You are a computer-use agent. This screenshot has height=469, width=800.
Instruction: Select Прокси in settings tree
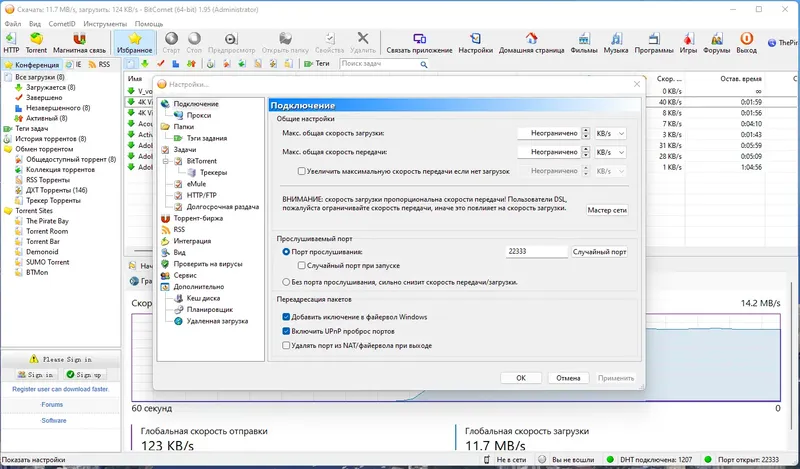pyautogui.click(x=198, y=115)
